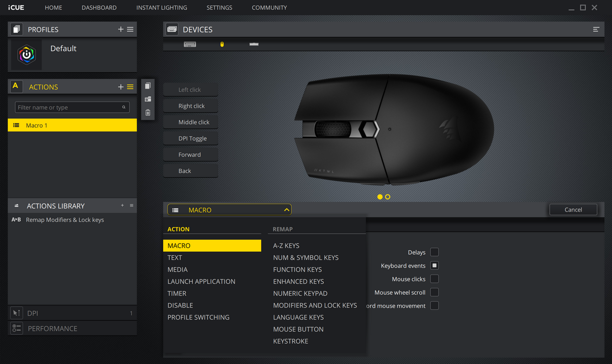Click the Filter name or type field
This screenshot has height=364, width=612.
pos(72,108)
